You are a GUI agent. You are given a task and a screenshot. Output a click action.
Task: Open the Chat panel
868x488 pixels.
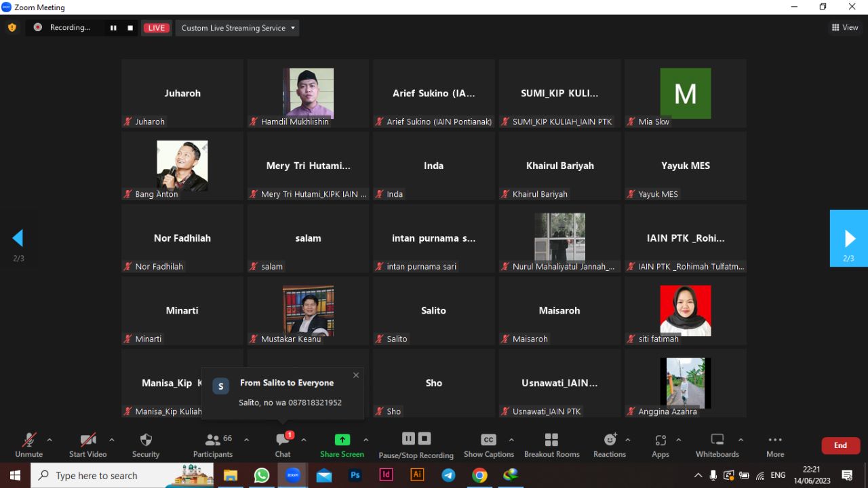pos(283,445)
